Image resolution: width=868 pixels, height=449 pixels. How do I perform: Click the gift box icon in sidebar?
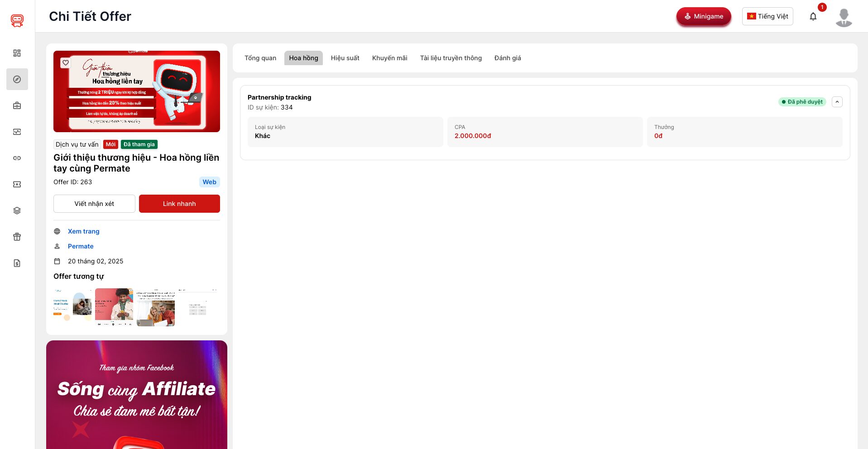pos(17,237)
